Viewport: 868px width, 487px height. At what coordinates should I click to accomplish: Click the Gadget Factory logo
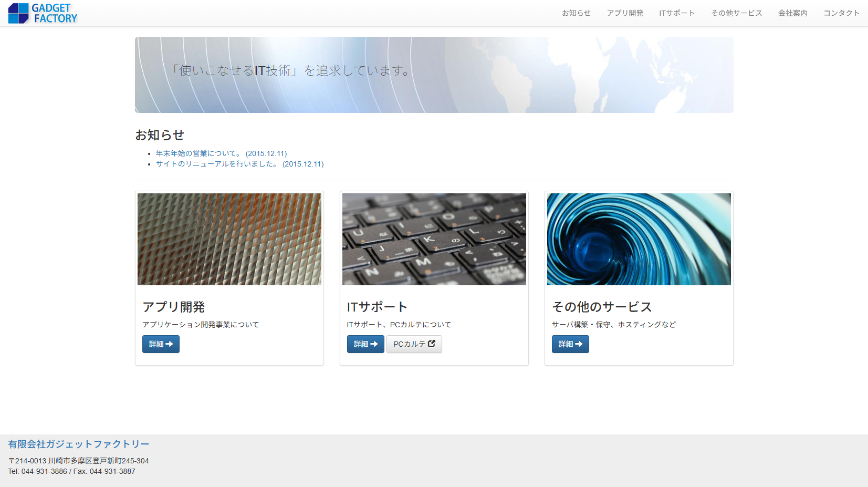(x=43, y=13)
